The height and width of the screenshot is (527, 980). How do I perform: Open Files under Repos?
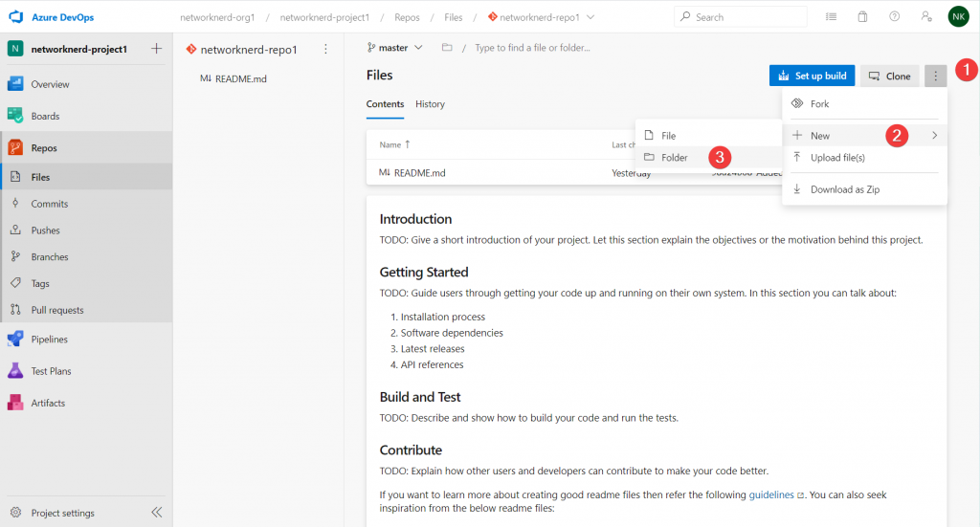click(86, 177)
